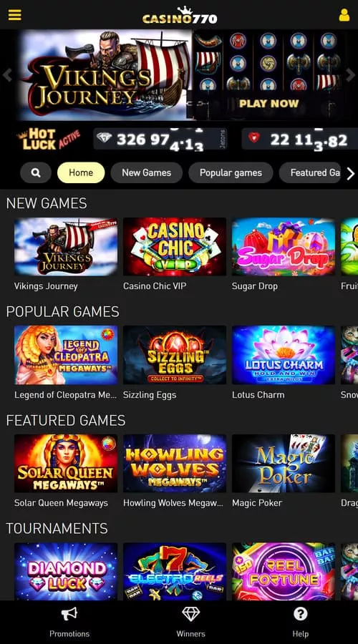The width and height of the screenshot is (358, 644).
Task: Open the Diamond Luck tournament
Action: (x=66, y=572)
